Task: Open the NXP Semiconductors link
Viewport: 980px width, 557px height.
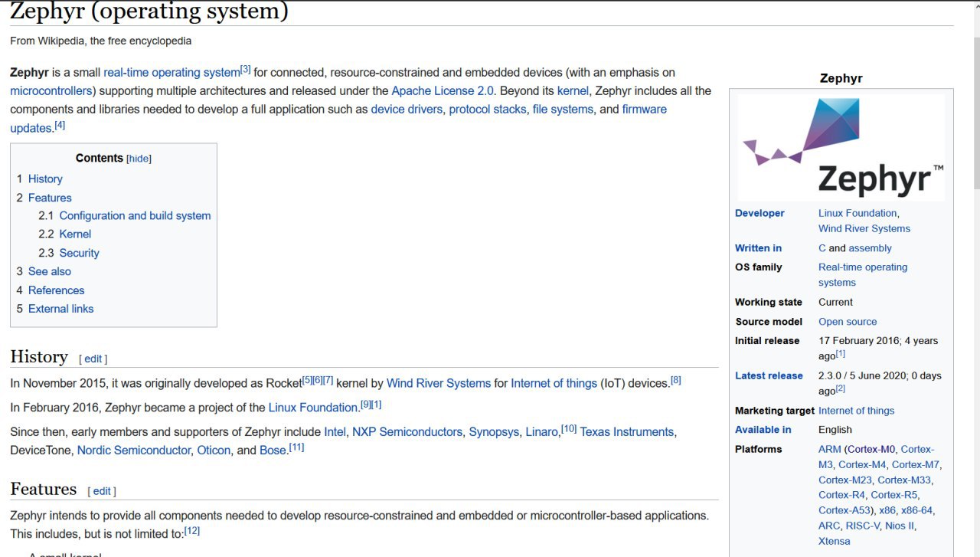Action: point(407,432)
